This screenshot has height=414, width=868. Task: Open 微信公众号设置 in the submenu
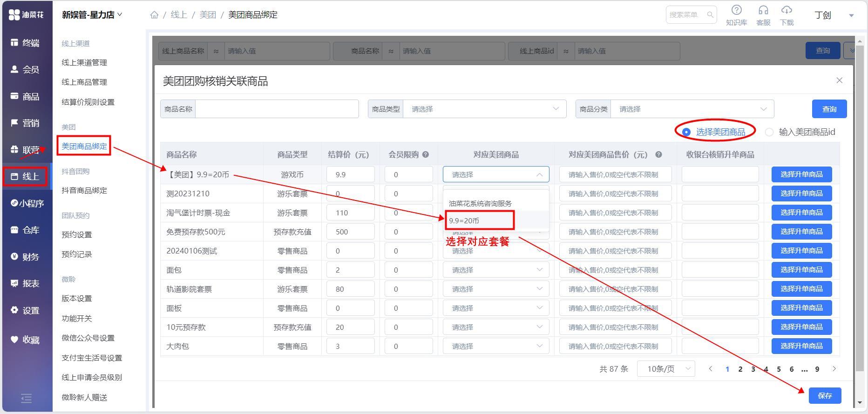88,338
